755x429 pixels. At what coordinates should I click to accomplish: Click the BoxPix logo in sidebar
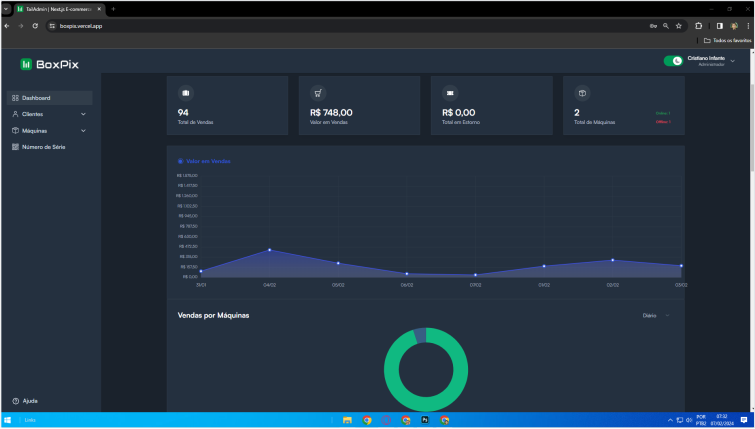click(49, 65)
